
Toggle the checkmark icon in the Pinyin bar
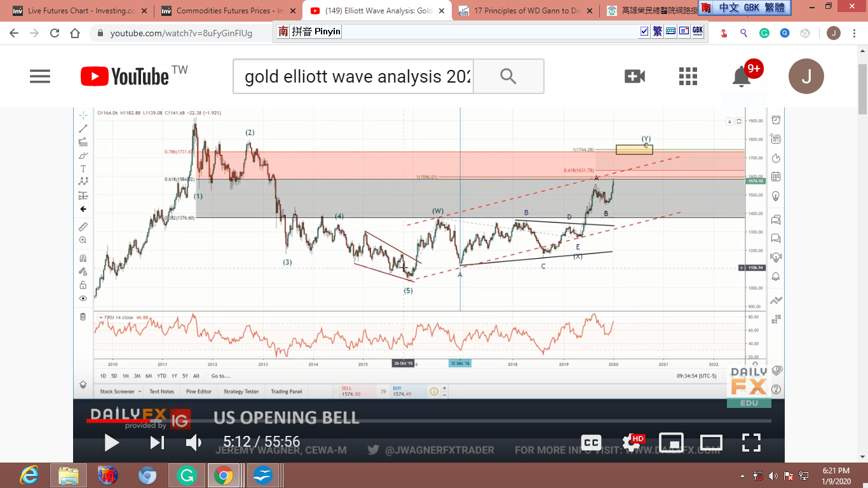tap(644, 31)
